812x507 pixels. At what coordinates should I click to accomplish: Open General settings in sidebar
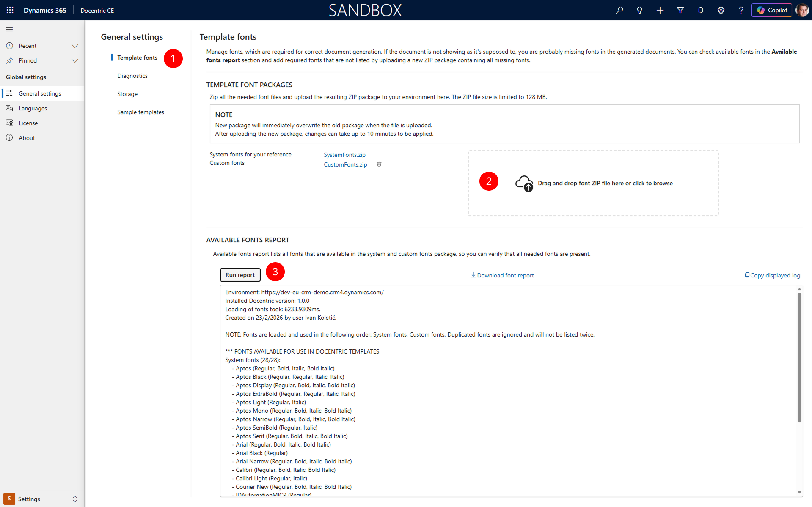click(x=42, y=93)
